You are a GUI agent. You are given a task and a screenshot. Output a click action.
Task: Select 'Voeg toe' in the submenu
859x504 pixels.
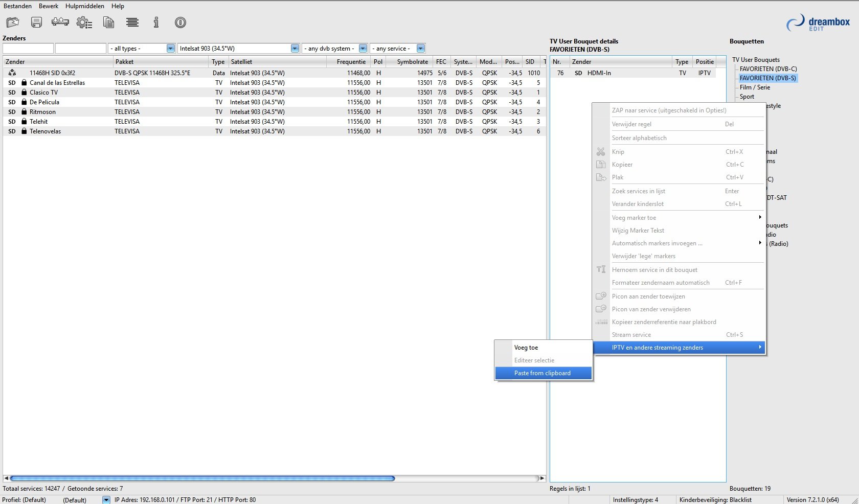[526, 348]
